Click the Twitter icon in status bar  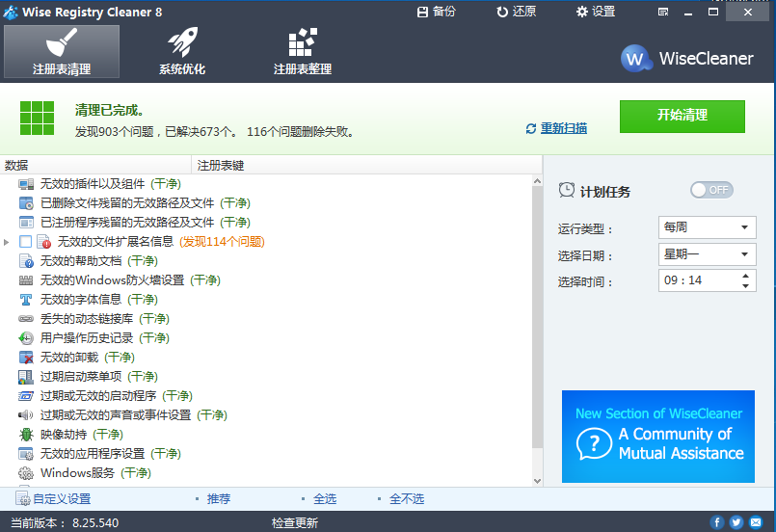click(x=736, y=522)
